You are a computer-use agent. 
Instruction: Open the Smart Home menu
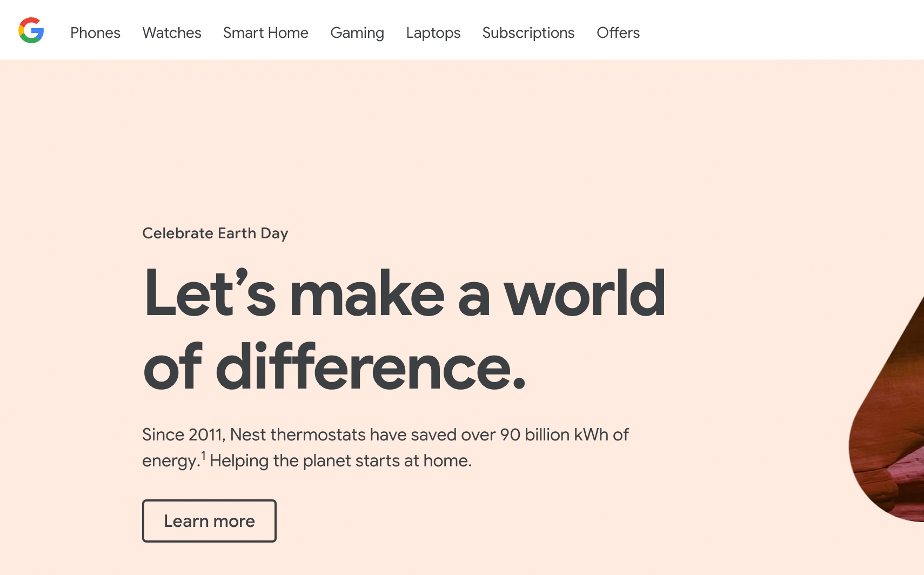tap(265, 32)
